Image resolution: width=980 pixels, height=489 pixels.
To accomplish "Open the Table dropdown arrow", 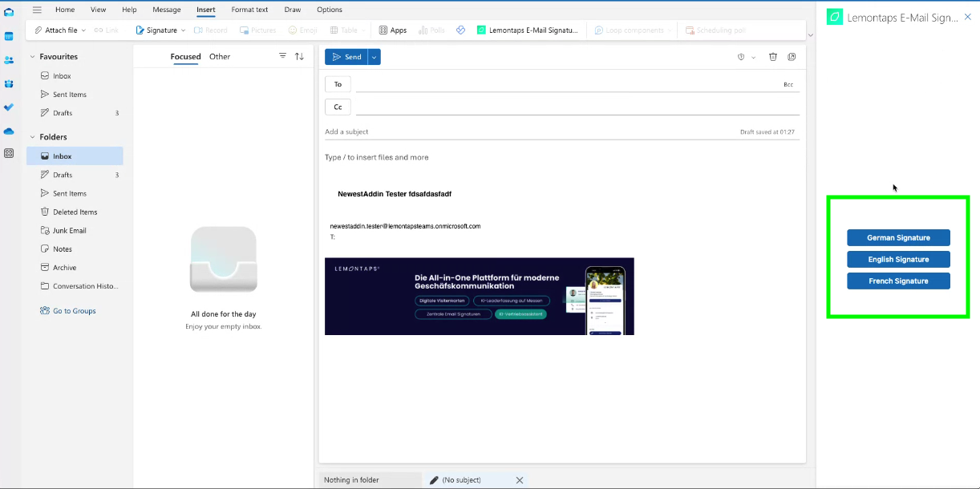I will pos(363,30).
